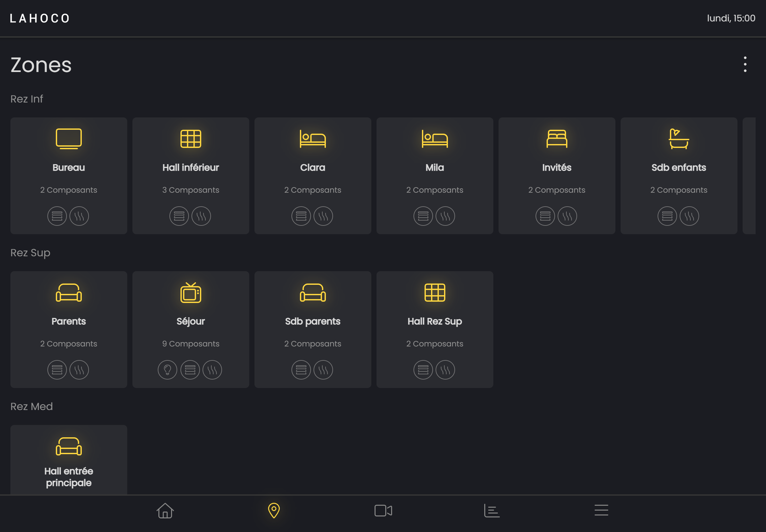Open the Invités zone card
The image size is (766, 532).
[x=556, y=167]
